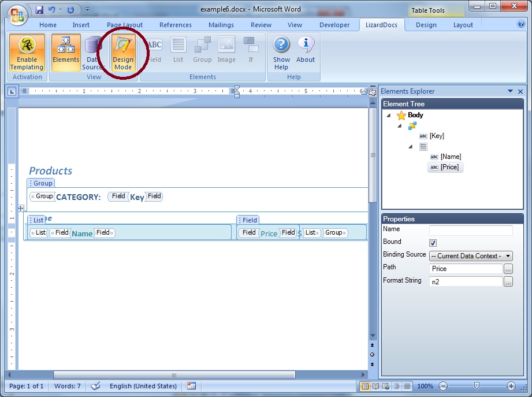The height and width of the screenshot is (397, 532).
Task: Zoom out with the minus button
Action: click(x=443, y=386)
